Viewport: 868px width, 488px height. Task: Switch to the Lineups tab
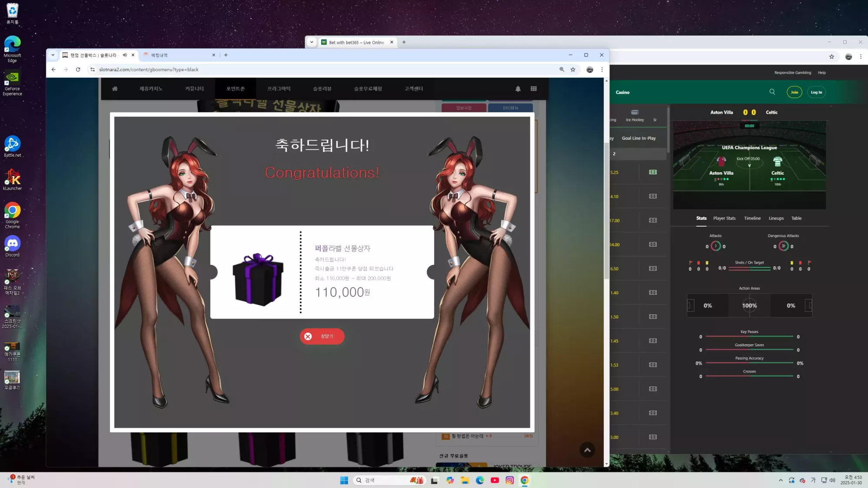click(x=776, y=218)
